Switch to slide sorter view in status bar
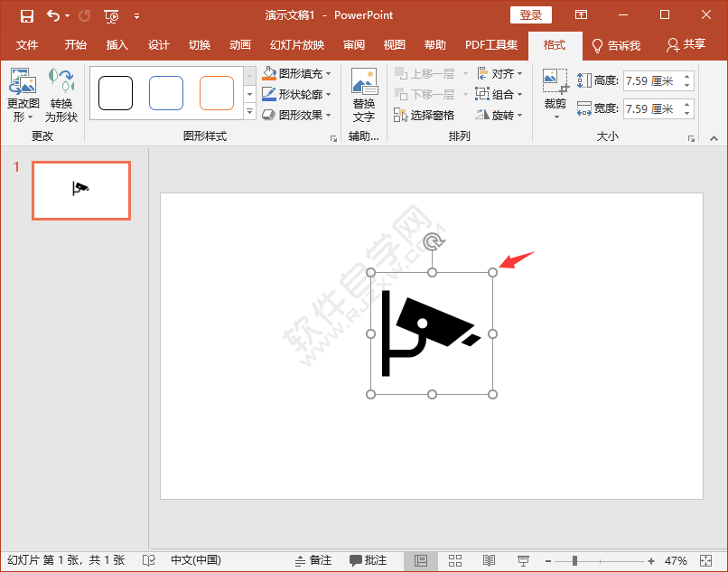Screen dimensions: 728x572 [x=455, y=560]
